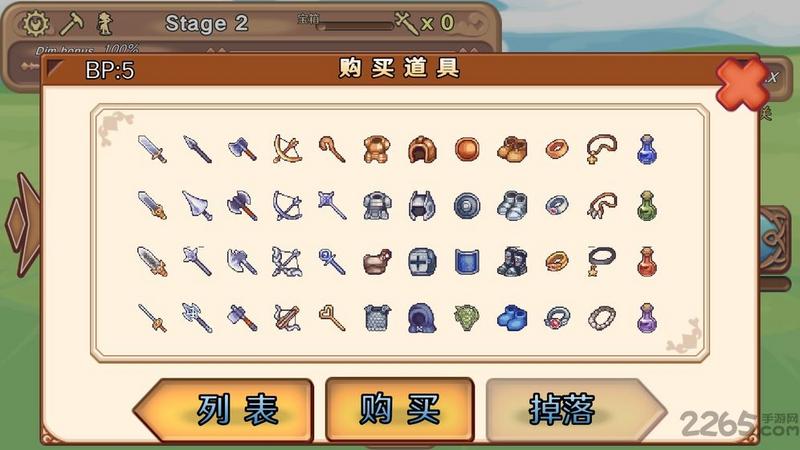800x450 pixels.
Task: Select the double-bladed battle axe, second row
Action: [242, 206]
